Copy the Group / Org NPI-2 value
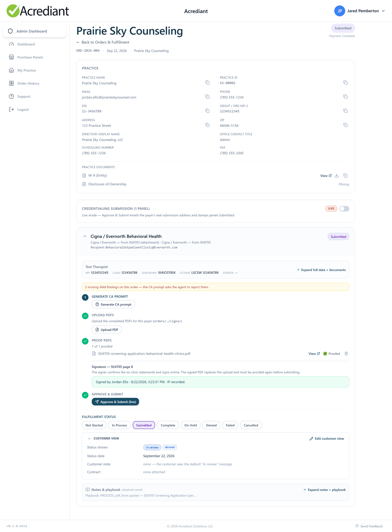The height and width of the screenshot is (532, 392). (345, 111)
